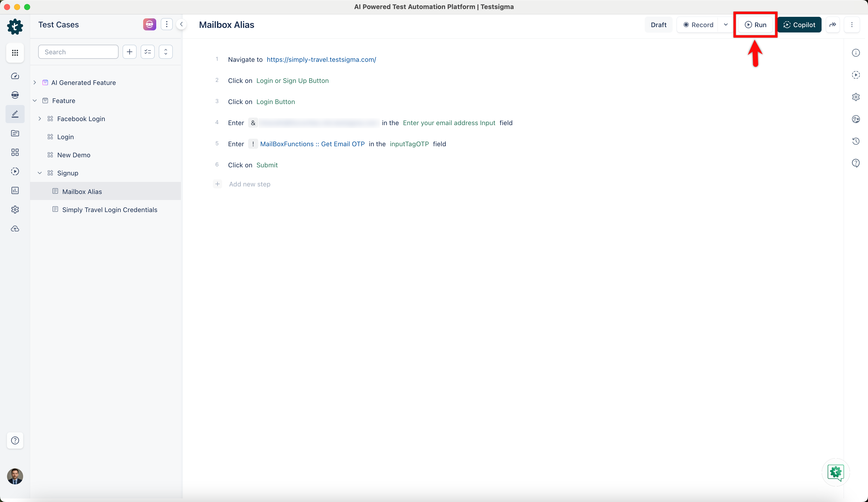Open the help question mark in left sidebar
This screenshot has width=868, height=502.
[15, 440]
